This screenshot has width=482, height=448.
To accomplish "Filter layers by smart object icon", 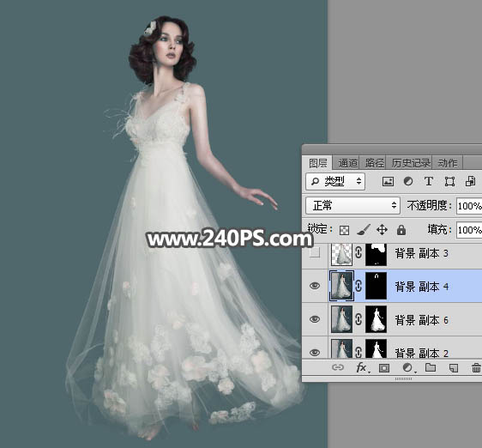I will (x=470, y=182).
